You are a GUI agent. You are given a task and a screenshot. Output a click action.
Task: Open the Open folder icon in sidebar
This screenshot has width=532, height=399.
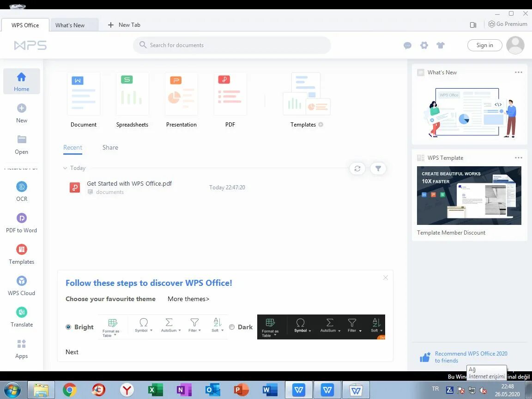click(22, 139)
